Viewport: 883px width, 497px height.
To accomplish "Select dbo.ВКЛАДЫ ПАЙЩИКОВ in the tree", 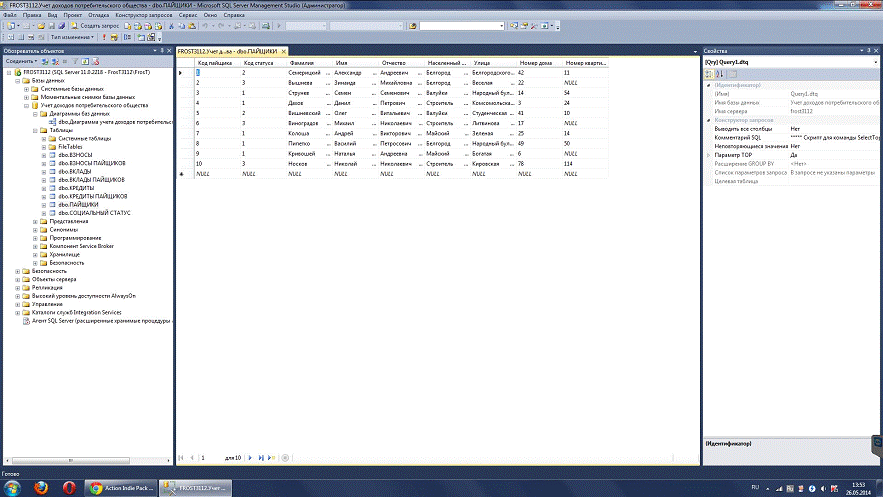I will (91, 180).
